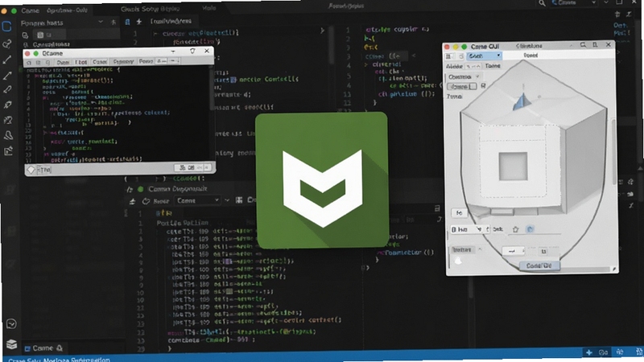644x362 pixels.
Task: Click the Caser button in the QCame toolbar
Action: pos(99,62)
